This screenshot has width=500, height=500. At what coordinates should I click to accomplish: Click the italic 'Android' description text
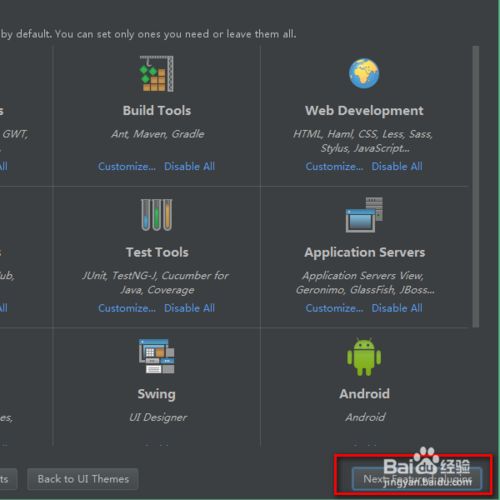coord(365,417)
